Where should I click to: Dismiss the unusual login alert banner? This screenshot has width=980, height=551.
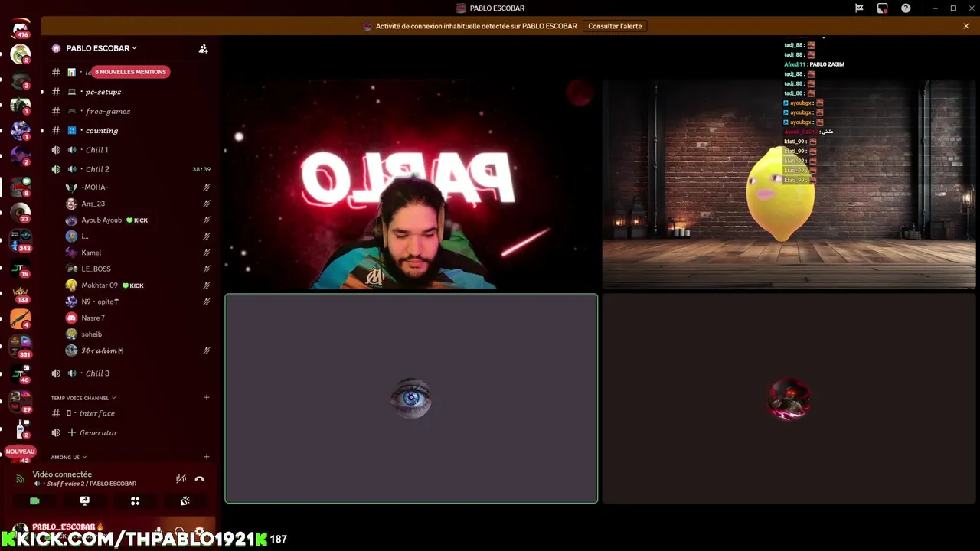pyautogui.click(x=966, y=26)
